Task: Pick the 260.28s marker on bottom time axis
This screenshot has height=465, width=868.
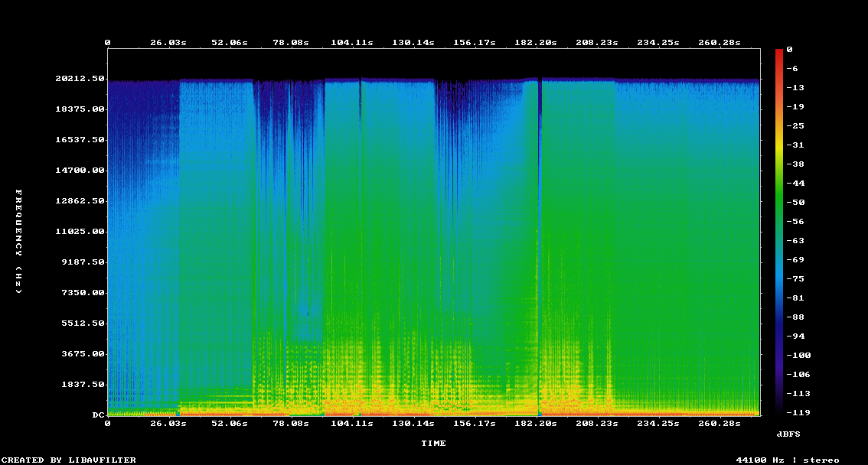Action: coord(720,423)
